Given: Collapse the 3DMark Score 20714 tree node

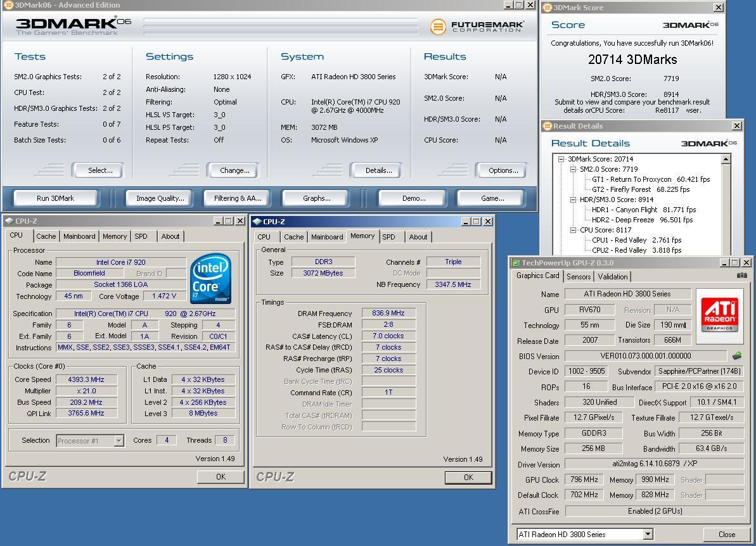Looking at the screenshot, I should coord(561,159).
